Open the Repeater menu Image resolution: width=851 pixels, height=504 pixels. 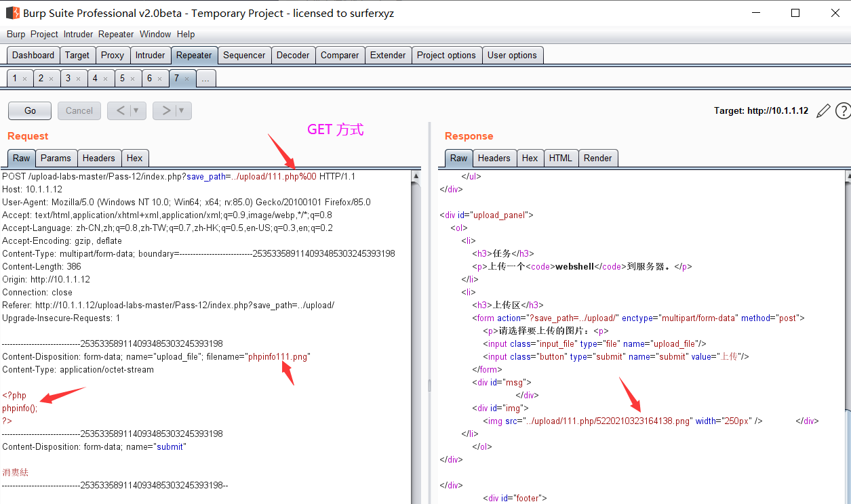point(116,34)
